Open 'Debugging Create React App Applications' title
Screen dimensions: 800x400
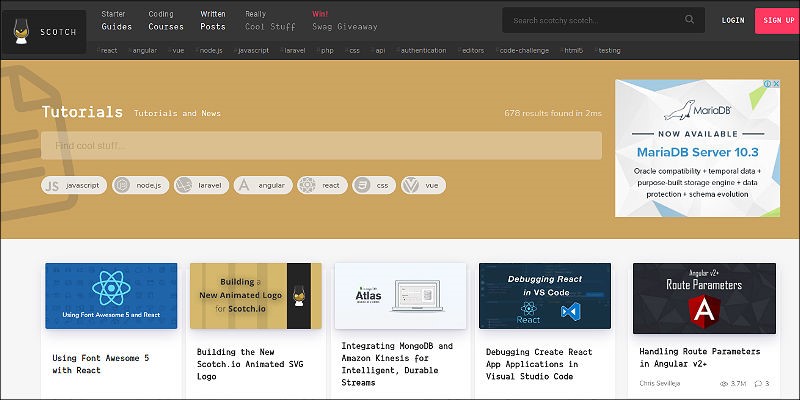click(539, 364)
